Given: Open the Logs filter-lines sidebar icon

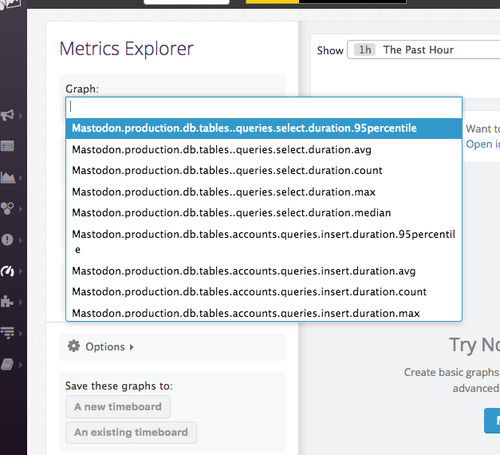Looking at the screenshot, I should pyautogui.click(x=7, y=333).
